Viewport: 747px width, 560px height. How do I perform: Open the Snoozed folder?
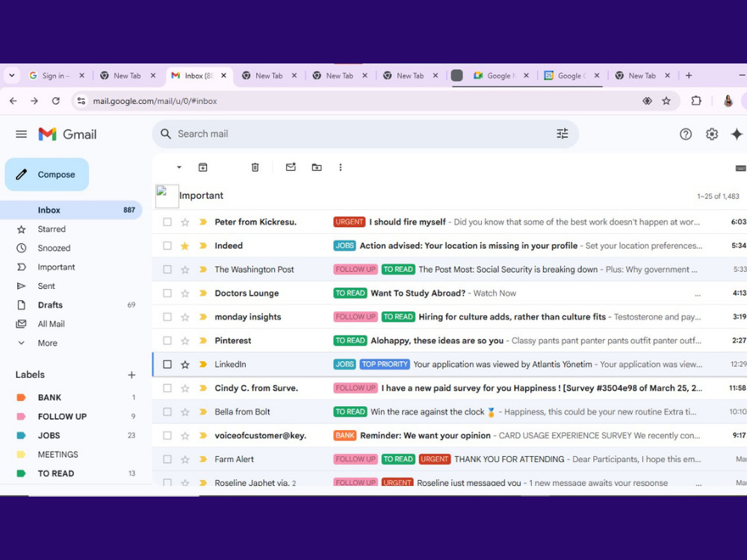click(x=54, y=248)
